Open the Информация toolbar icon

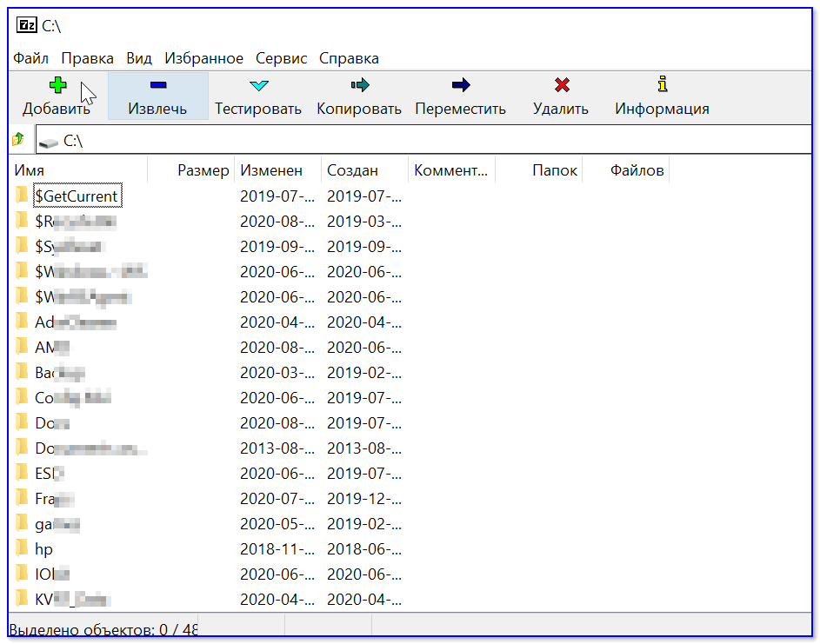662,85
